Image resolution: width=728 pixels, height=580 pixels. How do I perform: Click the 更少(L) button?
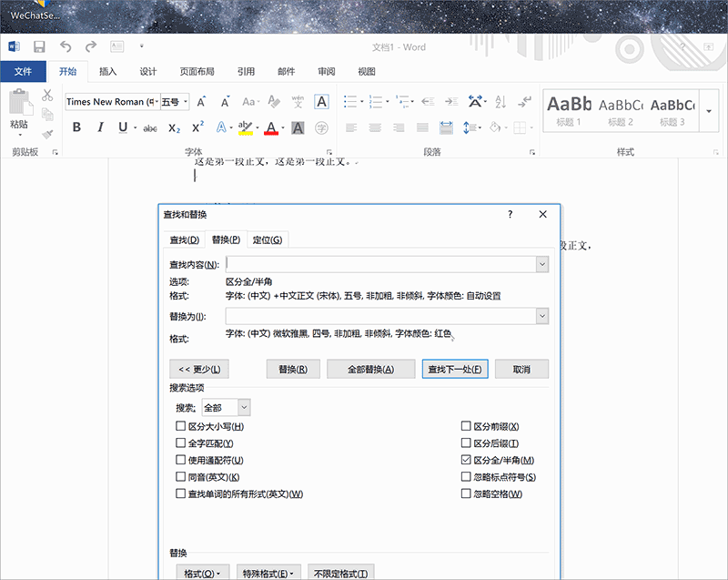pyautogui.click(x=199, y=369)
